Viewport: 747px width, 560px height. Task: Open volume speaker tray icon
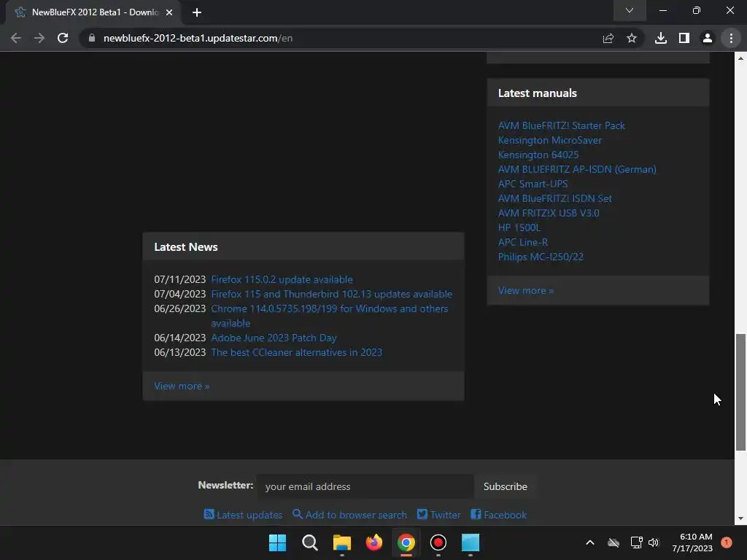(x=654, y=542)
